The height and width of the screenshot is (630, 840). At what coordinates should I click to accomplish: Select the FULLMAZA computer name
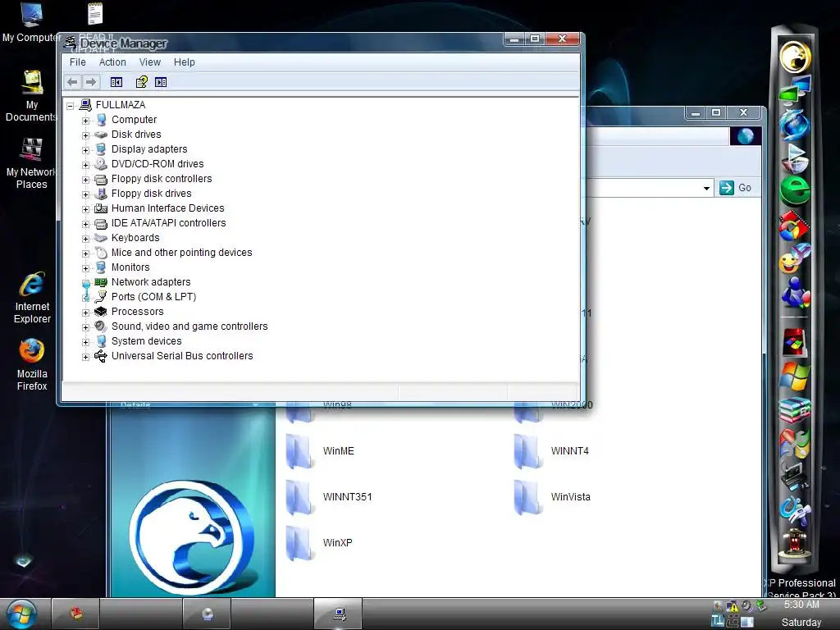pos(121,104)
